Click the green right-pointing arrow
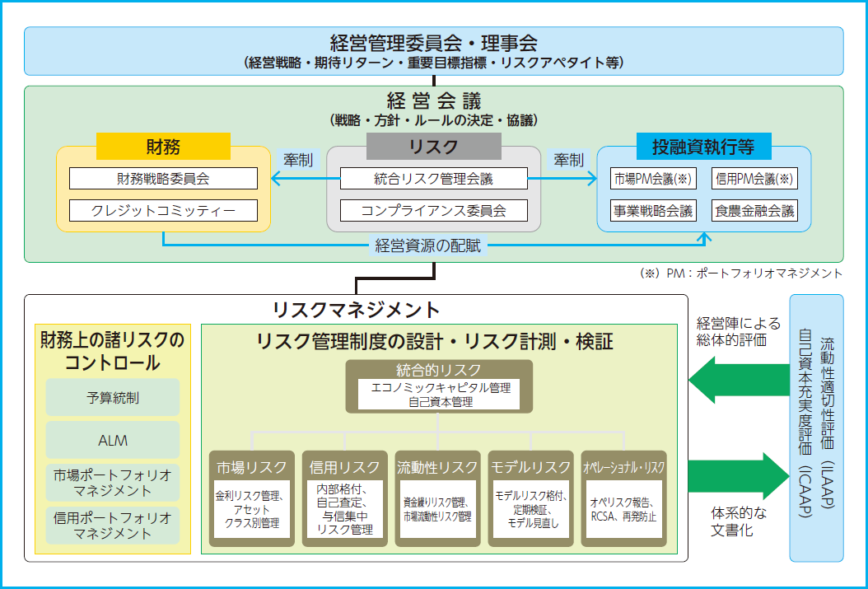 (739, 476)
